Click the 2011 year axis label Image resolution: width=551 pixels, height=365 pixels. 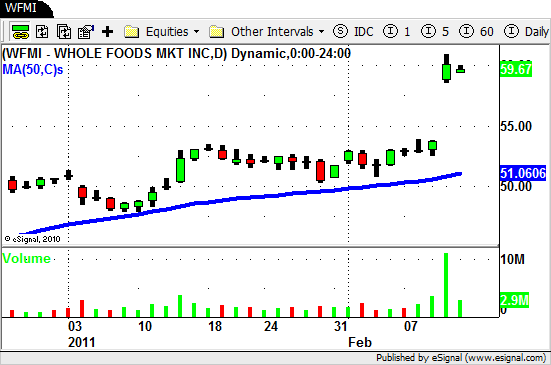82,343
